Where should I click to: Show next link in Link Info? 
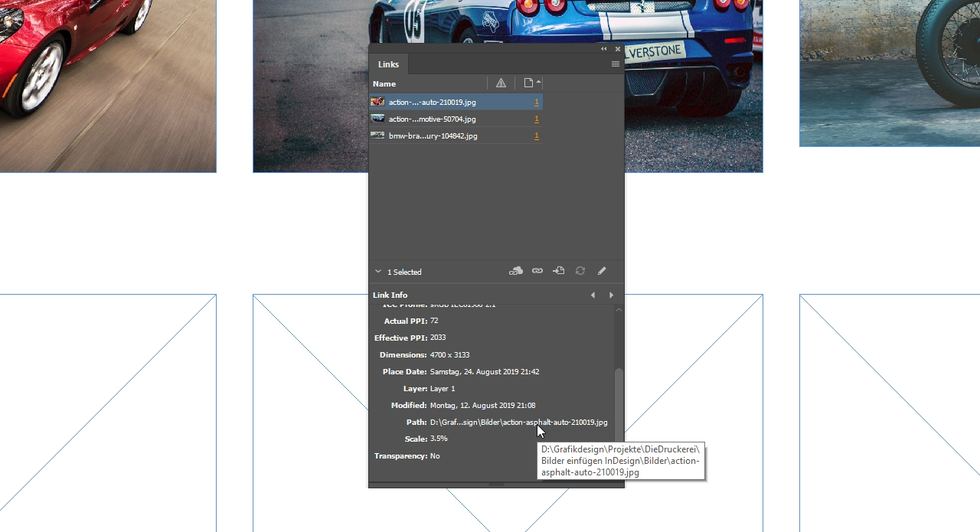click(611, 295)
